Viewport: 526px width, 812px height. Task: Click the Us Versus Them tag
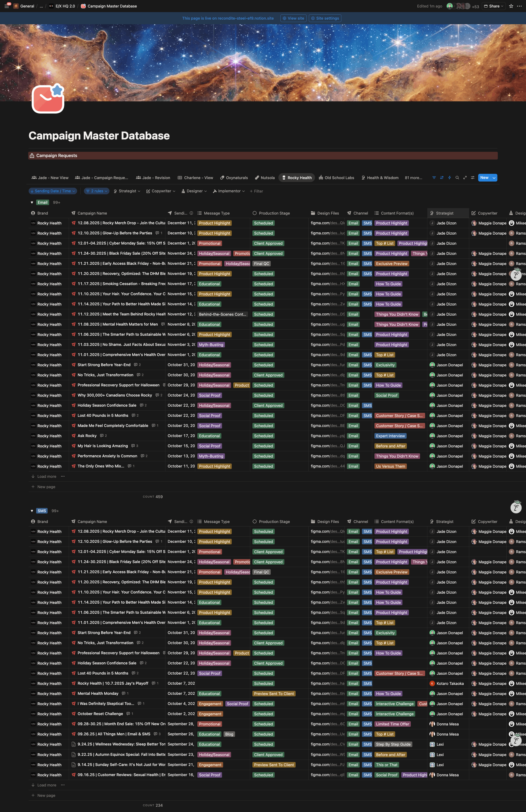(x=391, y=466)
